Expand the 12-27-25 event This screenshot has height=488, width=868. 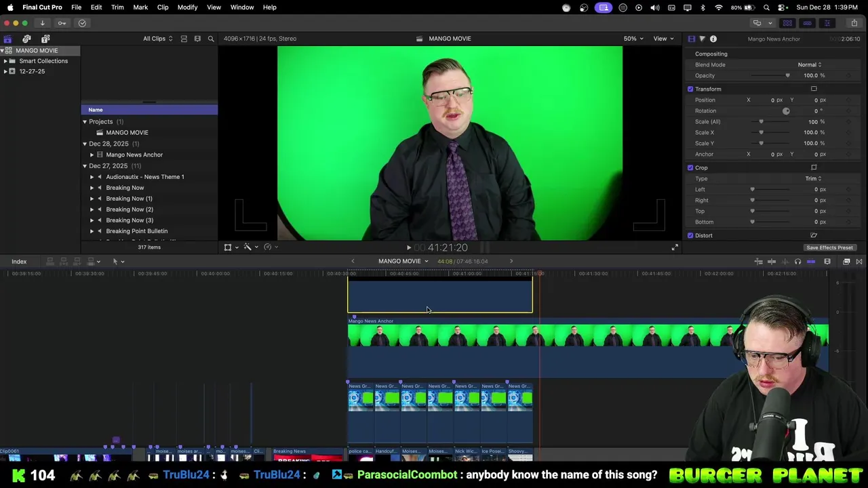click(5, 71)
